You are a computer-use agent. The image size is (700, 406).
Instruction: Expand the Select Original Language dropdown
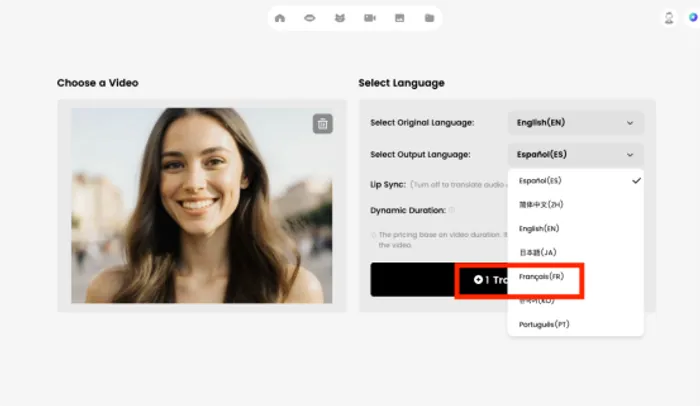(x=575, y=123)
